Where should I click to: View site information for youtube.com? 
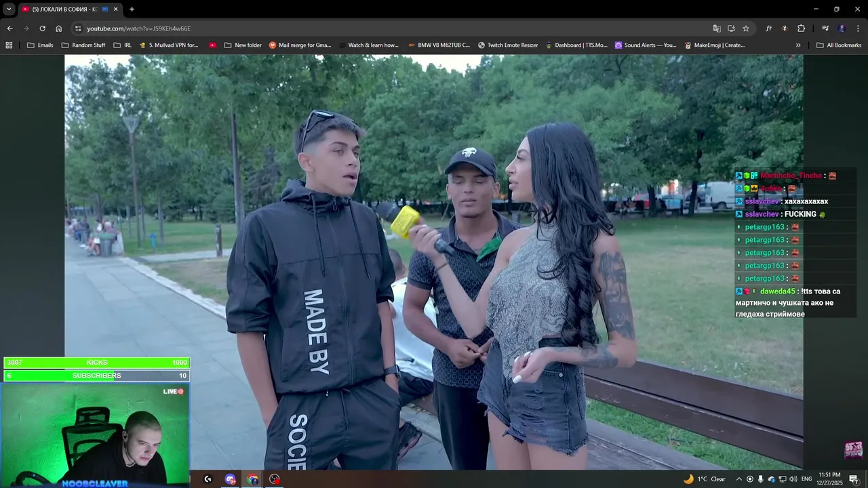(x=78, y=28)
